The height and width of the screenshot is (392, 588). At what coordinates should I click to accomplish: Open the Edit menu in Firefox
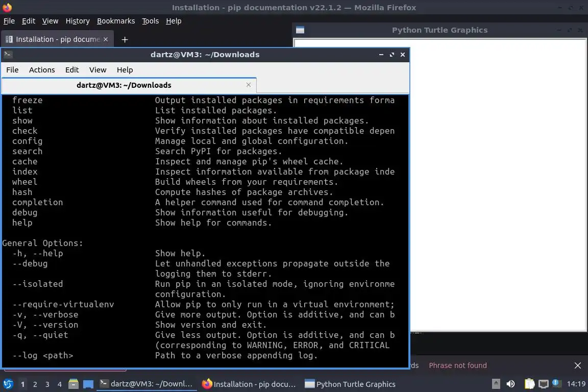(29, 21)
